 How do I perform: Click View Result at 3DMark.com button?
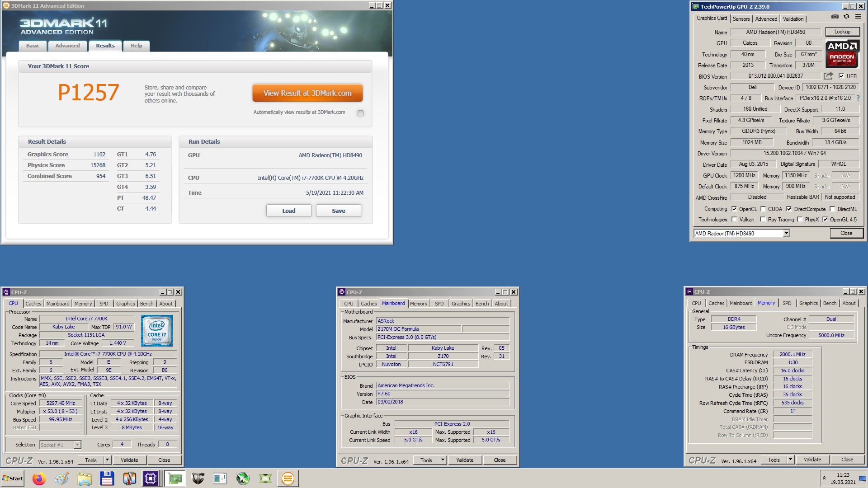point(307,93)
